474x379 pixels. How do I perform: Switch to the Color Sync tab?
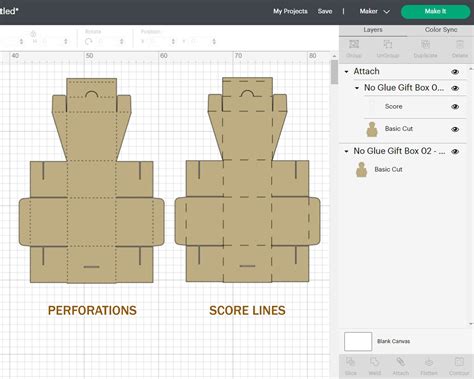pyautogui.click(x=441, y=30)
